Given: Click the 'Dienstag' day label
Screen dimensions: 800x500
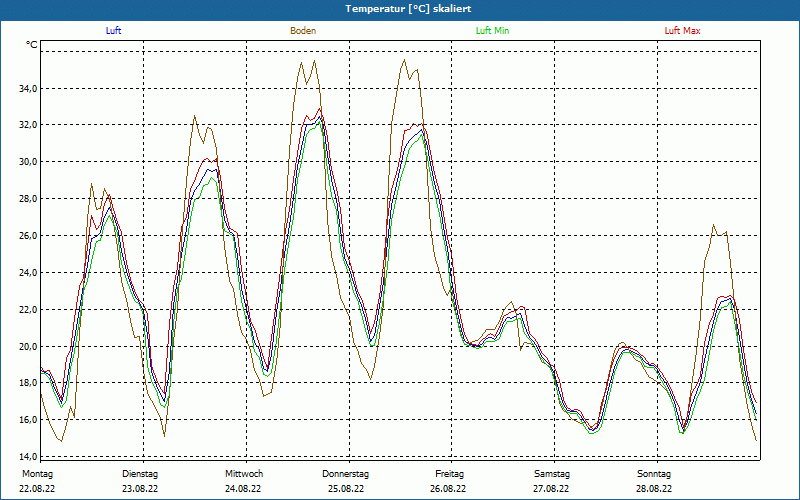Looking at the screenshot, I should (x=140, y=474).
